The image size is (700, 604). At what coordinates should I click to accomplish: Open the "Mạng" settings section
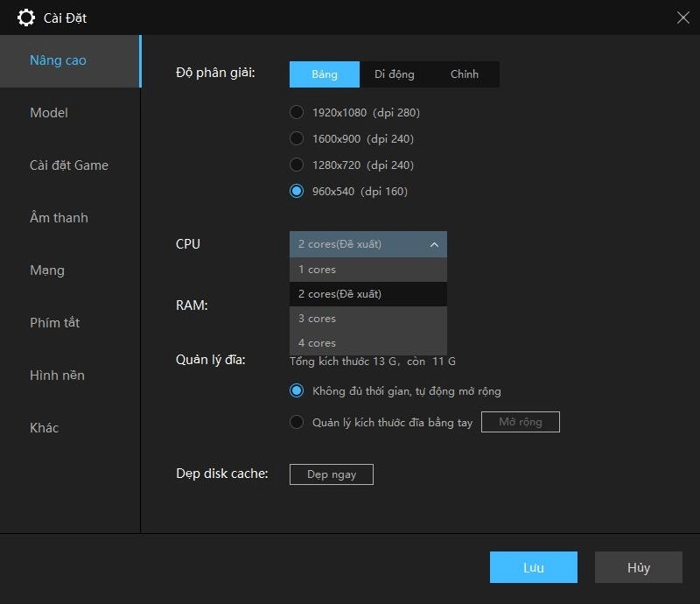point(47,270)
